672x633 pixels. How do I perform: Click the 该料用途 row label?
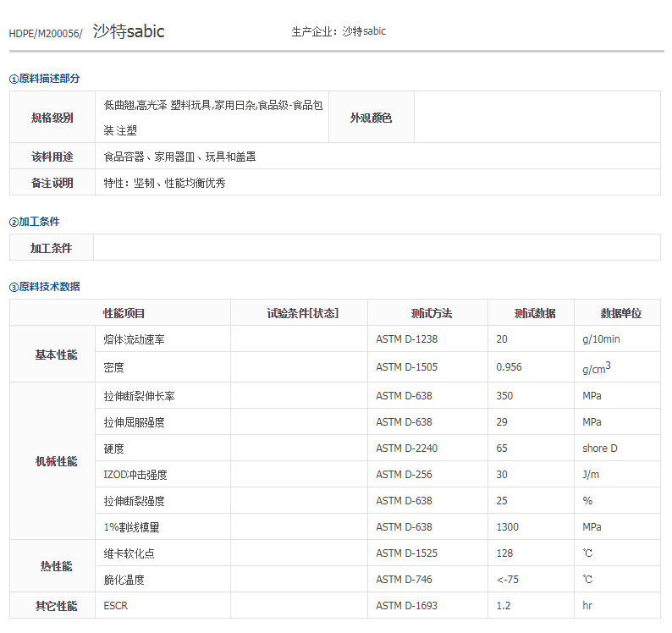(x=52, y=157)
